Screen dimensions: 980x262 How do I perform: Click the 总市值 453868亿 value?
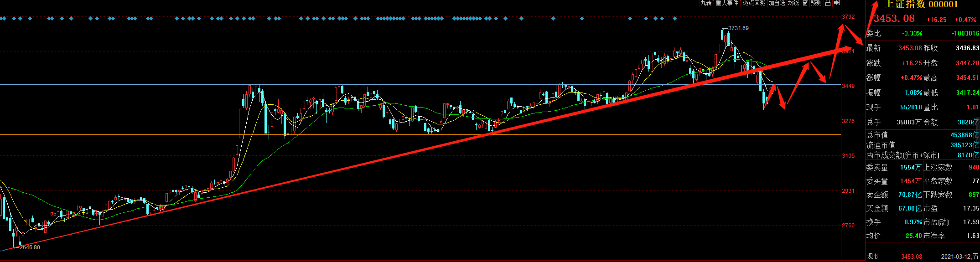click(x=965, y=135)
